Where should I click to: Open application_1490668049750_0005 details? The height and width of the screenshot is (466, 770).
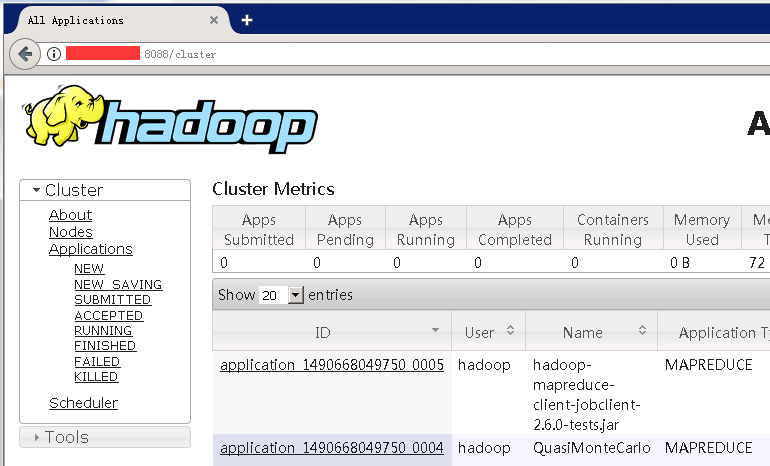(x=332, y=365)
